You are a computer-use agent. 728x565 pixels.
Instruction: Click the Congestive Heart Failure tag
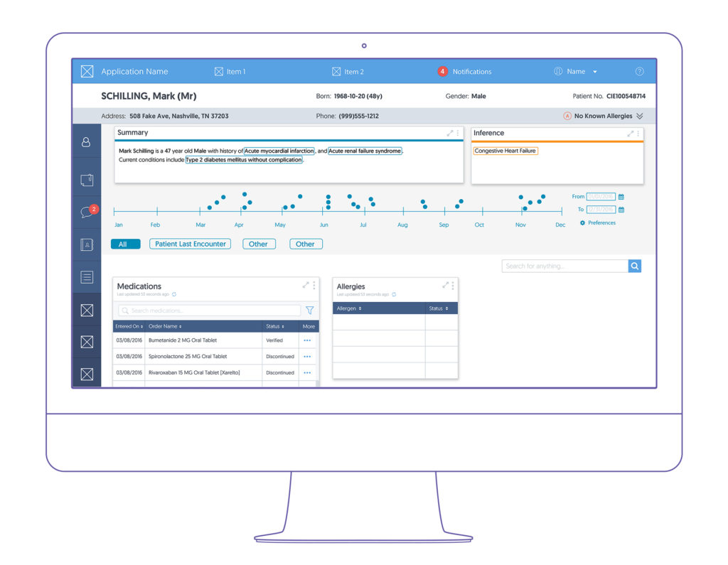(x=505, y=151)
